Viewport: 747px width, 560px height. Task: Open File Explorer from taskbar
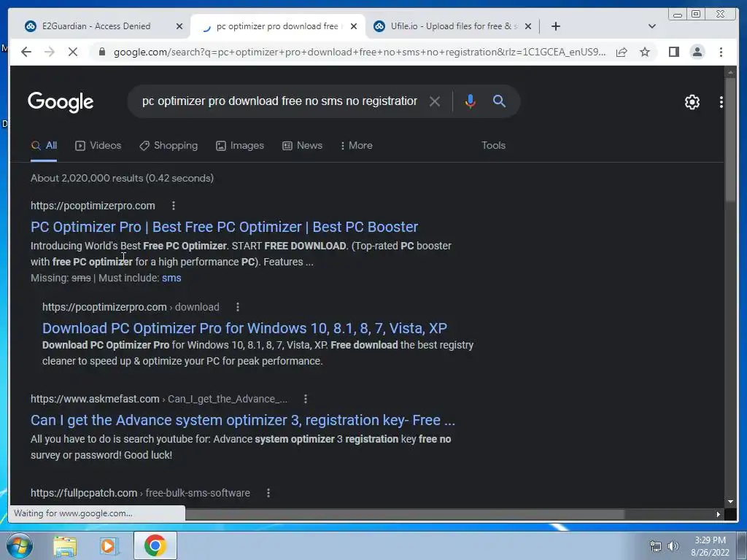pyautogui.click(x=65, y=546)
